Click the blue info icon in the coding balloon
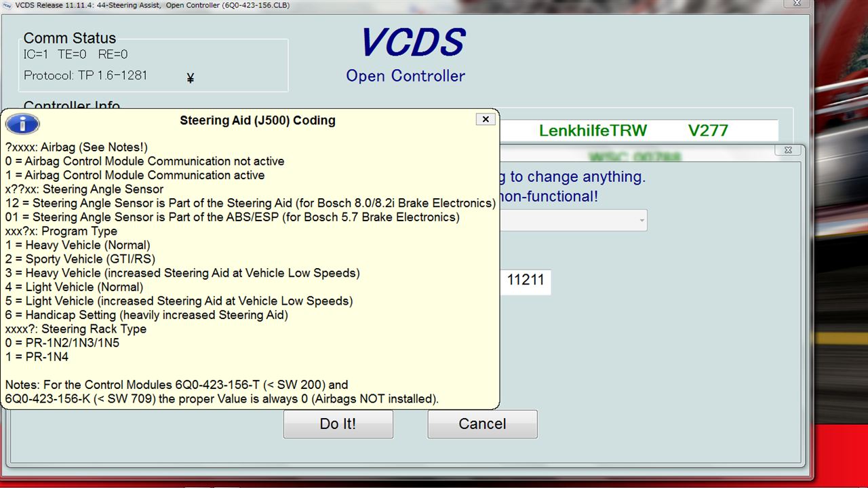The image size is (868, 488). (22, 124)
